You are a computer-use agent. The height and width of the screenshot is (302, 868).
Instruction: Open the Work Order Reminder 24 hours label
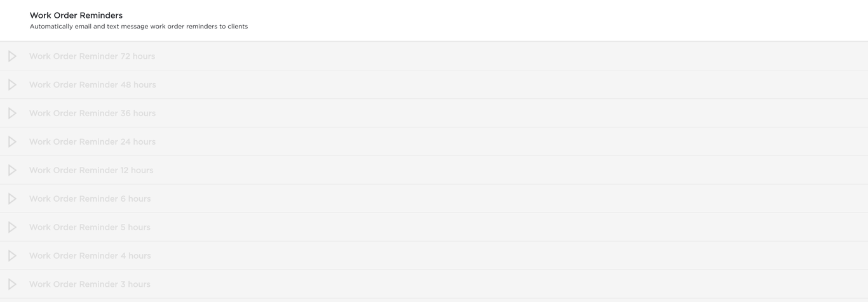[93, 142]
